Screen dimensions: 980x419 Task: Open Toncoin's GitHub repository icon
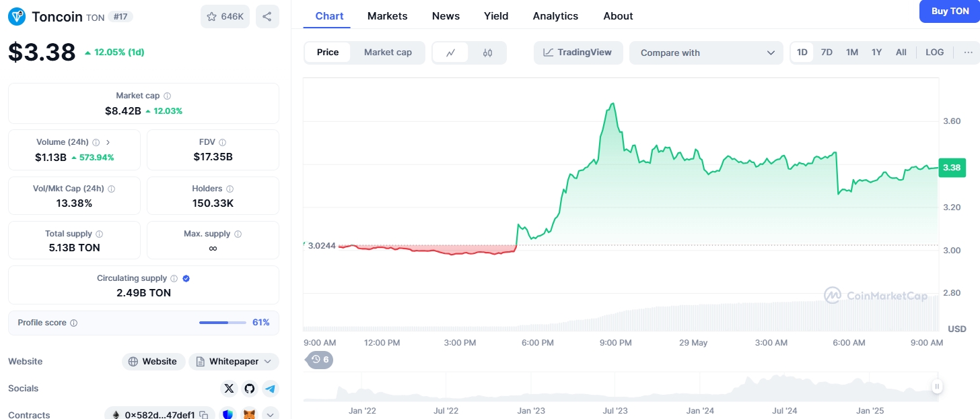click(250, 389)
